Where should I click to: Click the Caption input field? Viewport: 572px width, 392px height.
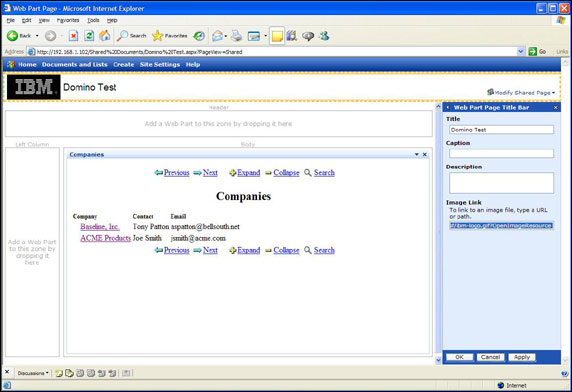pos(501,154)
